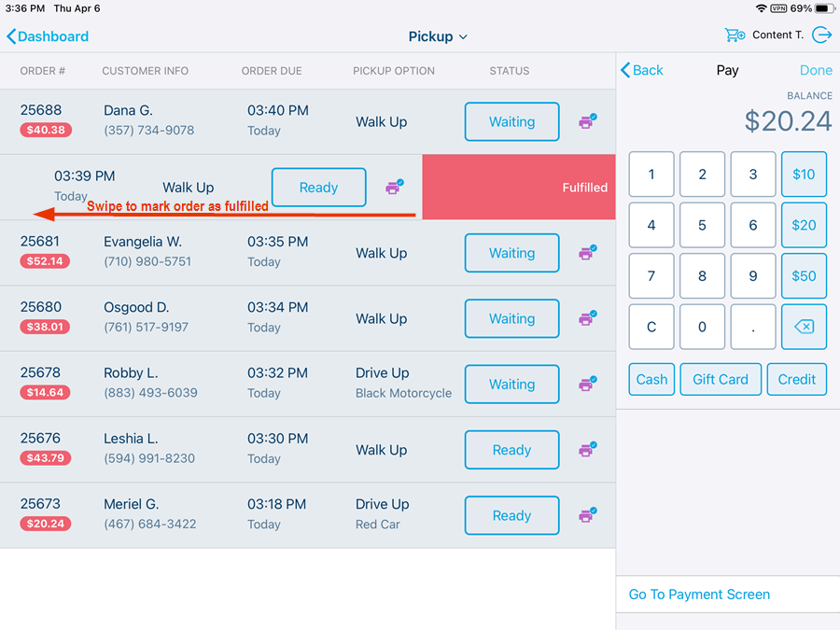This screenshot has width=840, height=630.
Task: Select Cash payment method
Action: click(651, 379)
